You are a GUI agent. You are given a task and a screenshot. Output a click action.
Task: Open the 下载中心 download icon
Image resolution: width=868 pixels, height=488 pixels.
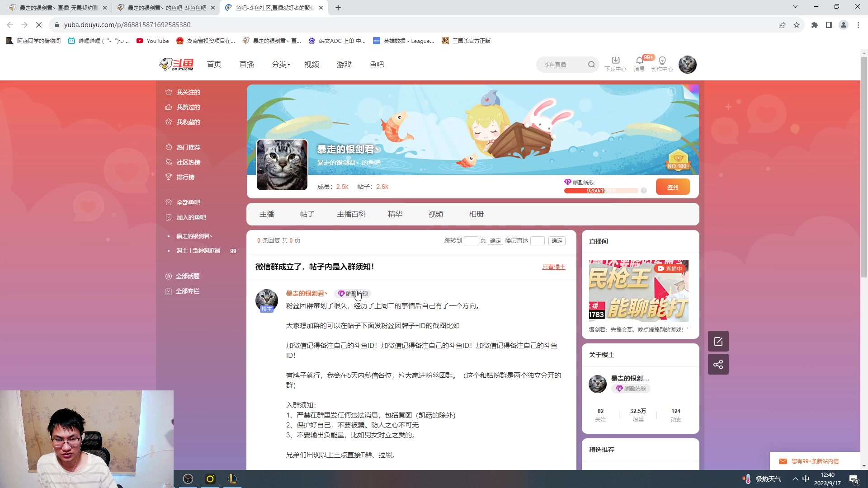click(x=615, y=61)
